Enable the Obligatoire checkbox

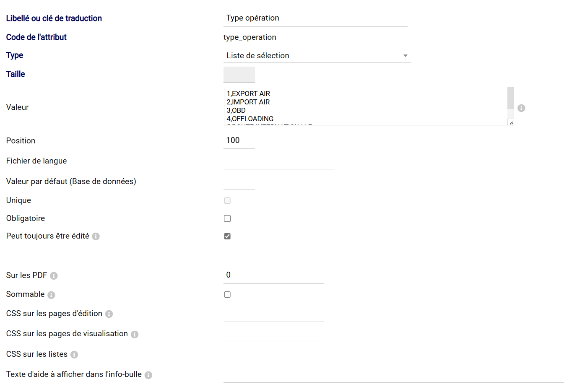coord(227,218)
